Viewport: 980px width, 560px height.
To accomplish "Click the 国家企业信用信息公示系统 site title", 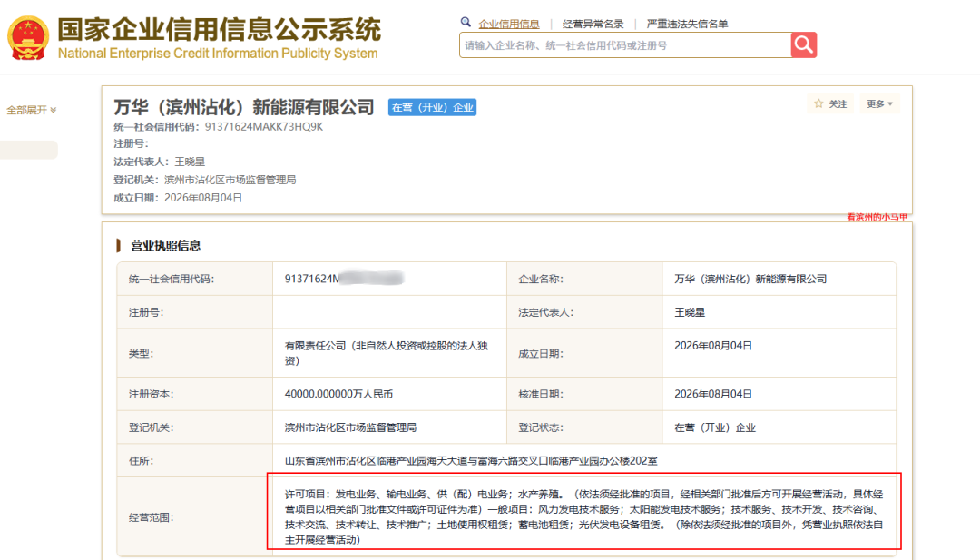I will point(219,29).
